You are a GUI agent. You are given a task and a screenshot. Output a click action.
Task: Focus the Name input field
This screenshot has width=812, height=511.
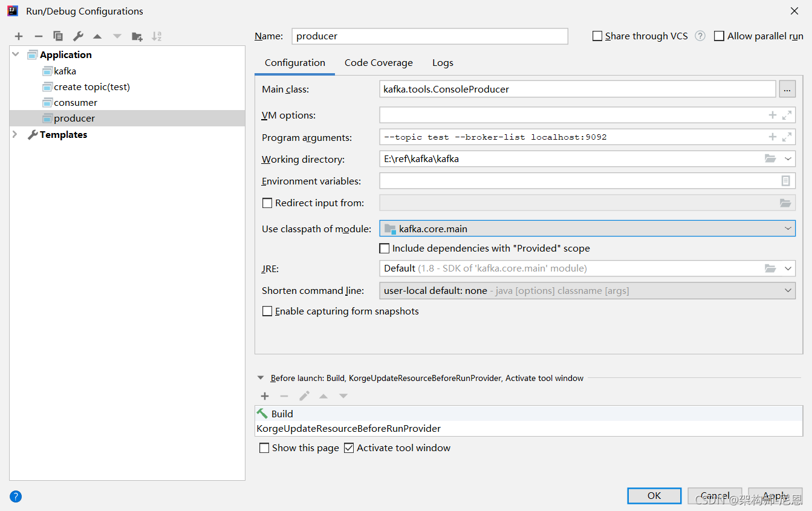click(x=430, y=36)
